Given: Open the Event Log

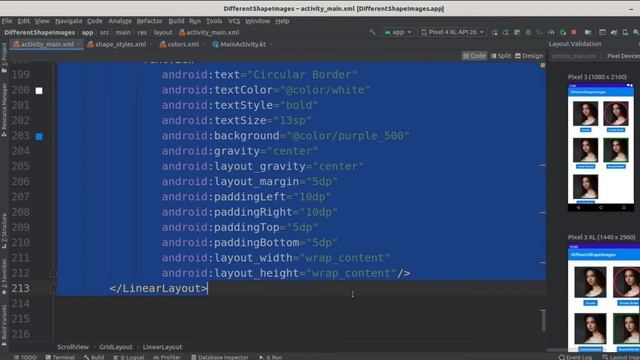Looking at the screenshot, I should pyautogui.click(x=576, y=357).
